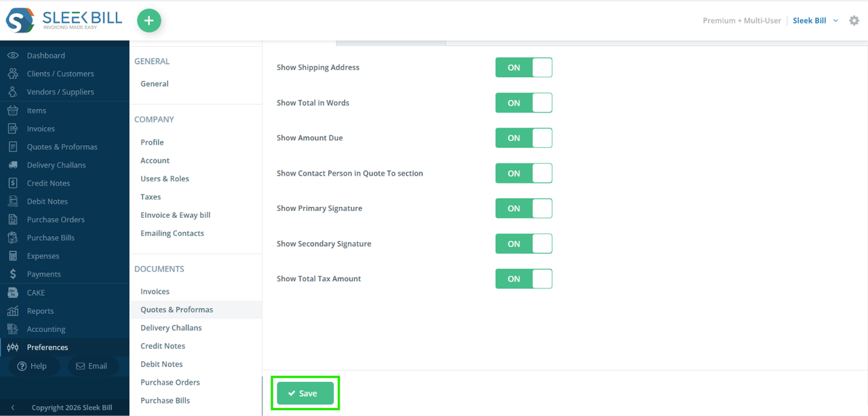Viewport: 868px width, 416px height.
Task: Open Invoices document preferences
Action: tap(155, 291)
